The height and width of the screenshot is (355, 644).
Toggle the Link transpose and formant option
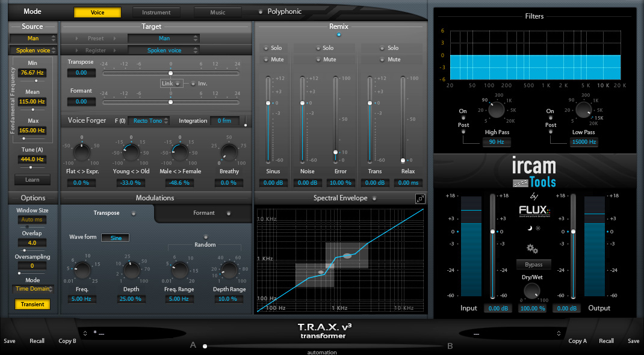pyautogui.click(x=178, y=84)
